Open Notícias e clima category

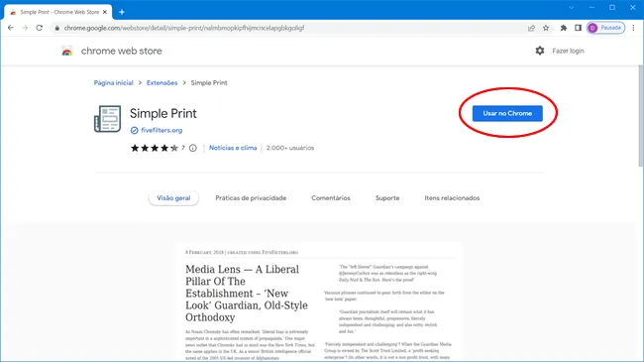click(x=233, y=148)
